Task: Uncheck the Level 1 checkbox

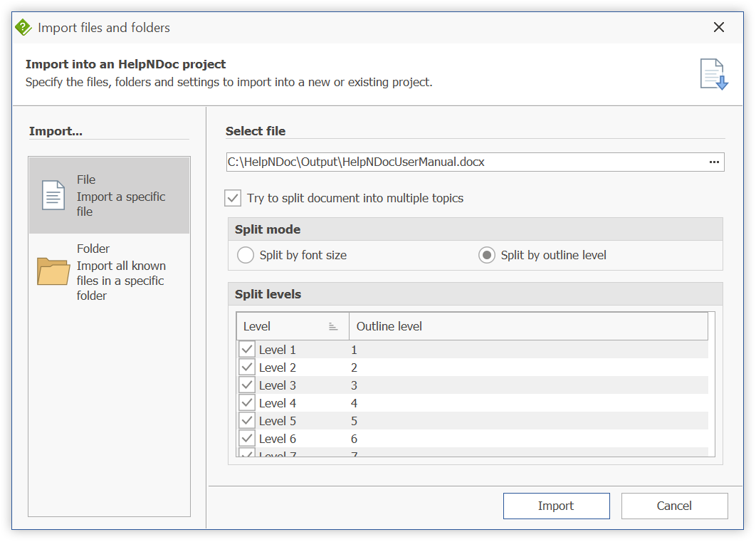Action: point(247,349)
